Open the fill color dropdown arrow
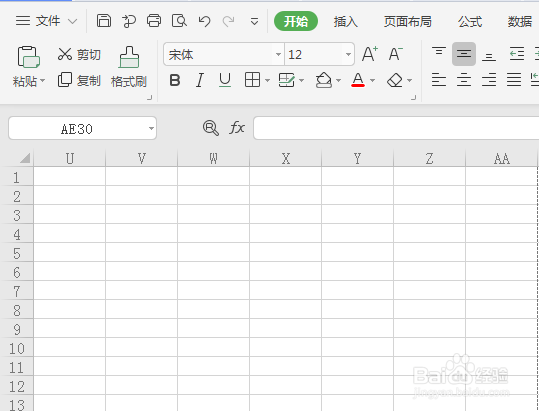 pyautogui.click(x=339, y=81)
